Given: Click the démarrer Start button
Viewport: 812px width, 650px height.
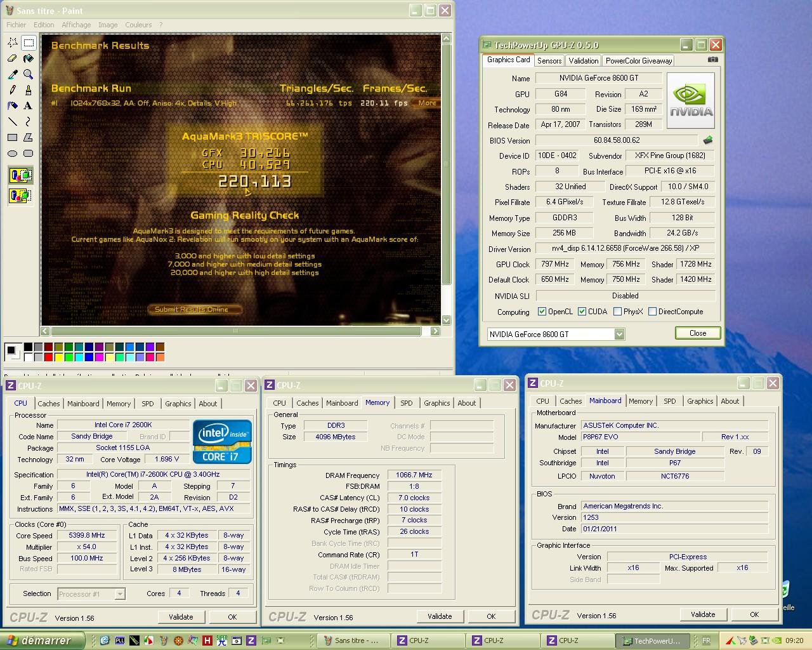Looking at the screenshot, I should pyautogui.click(x=43, y=640).
